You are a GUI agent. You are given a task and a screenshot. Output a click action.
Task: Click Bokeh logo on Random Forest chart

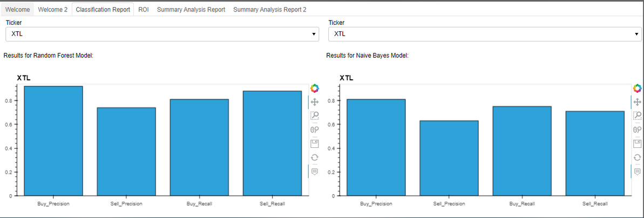pyautogui.click(x=315, y=88)
